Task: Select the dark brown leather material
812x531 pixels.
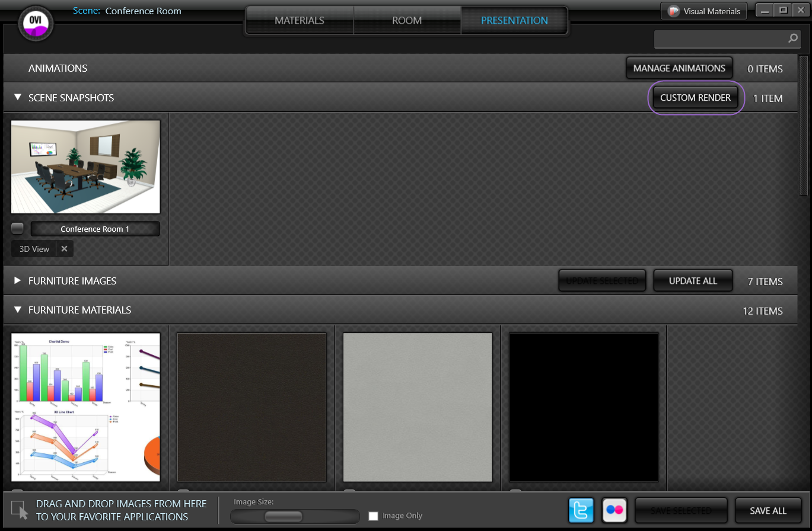Action: (x=252, y=407)
